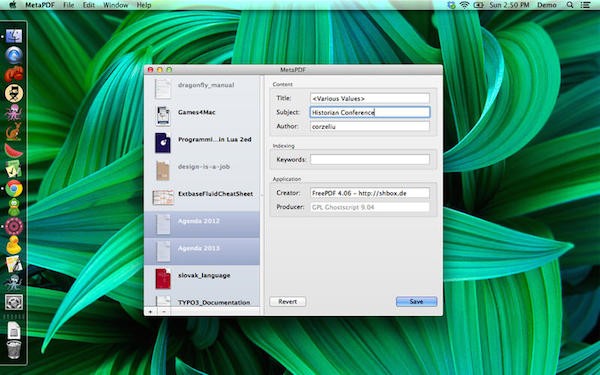Open the gray octopus Dock app
This screenshot has height=375, width=600.
tap(14, 283)
